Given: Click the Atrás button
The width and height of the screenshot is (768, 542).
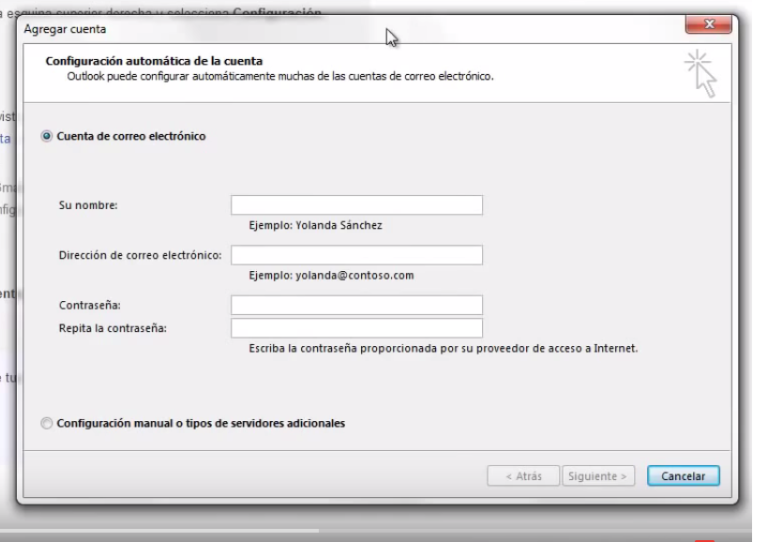Looking at the screenshot, I should 523,476.
